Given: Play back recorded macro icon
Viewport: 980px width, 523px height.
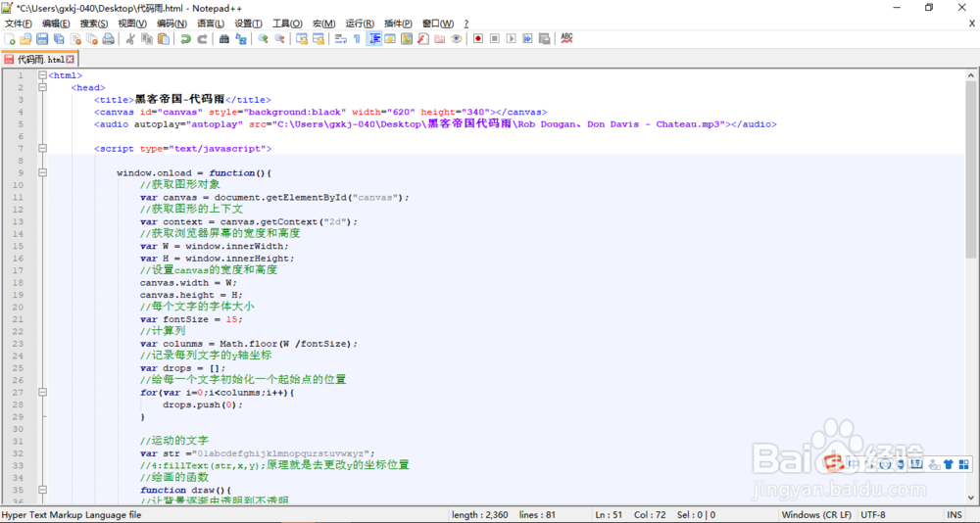Looking at the screenshot, I should click(x=511, y=39).
